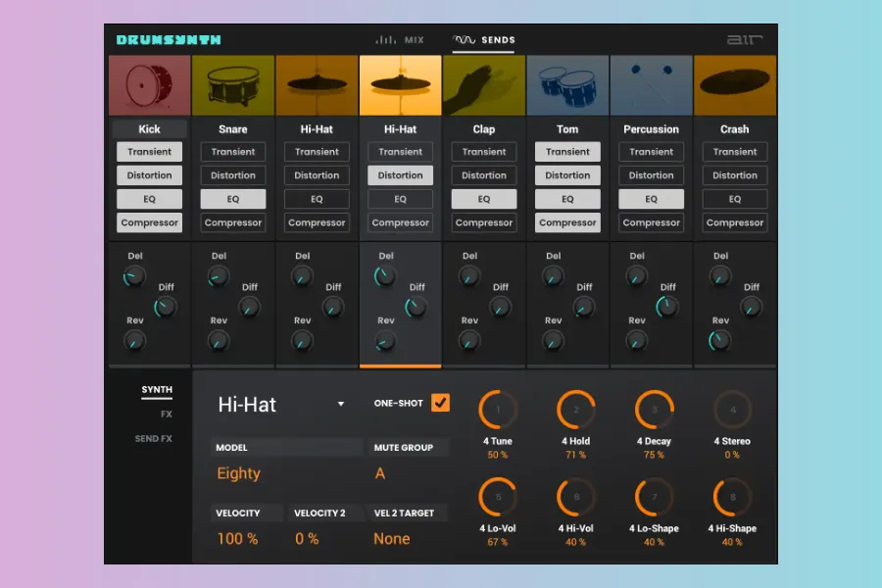Open the Model selector showing Eighty
This screenshot has height=588, width=882.
(x=239, y=473)
